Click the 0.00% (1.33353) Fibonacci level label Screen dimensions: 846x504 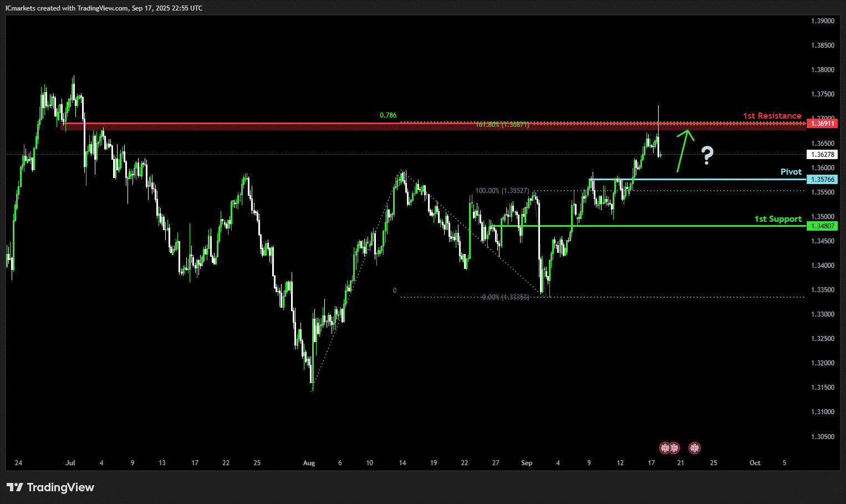click(x=506, y=297)
